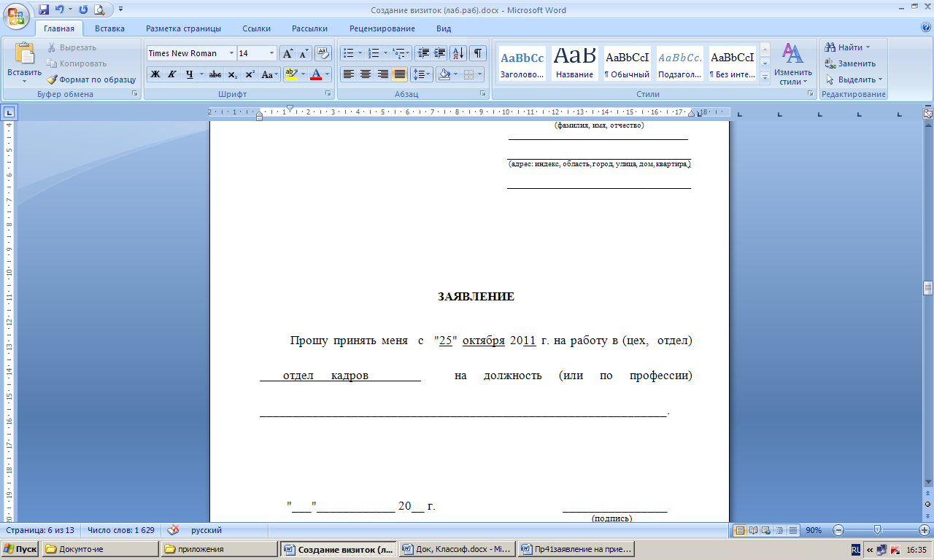Open Print Preview from Quick Access toolbar
This screenshot has height=560, width=934.
[x=99, y=9]
